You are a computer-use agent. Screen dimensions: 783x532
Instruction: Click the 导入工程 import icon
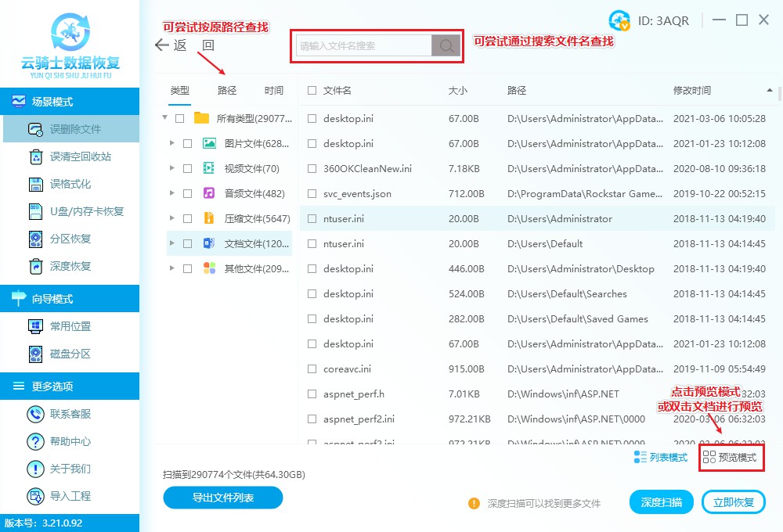[35, 497]
